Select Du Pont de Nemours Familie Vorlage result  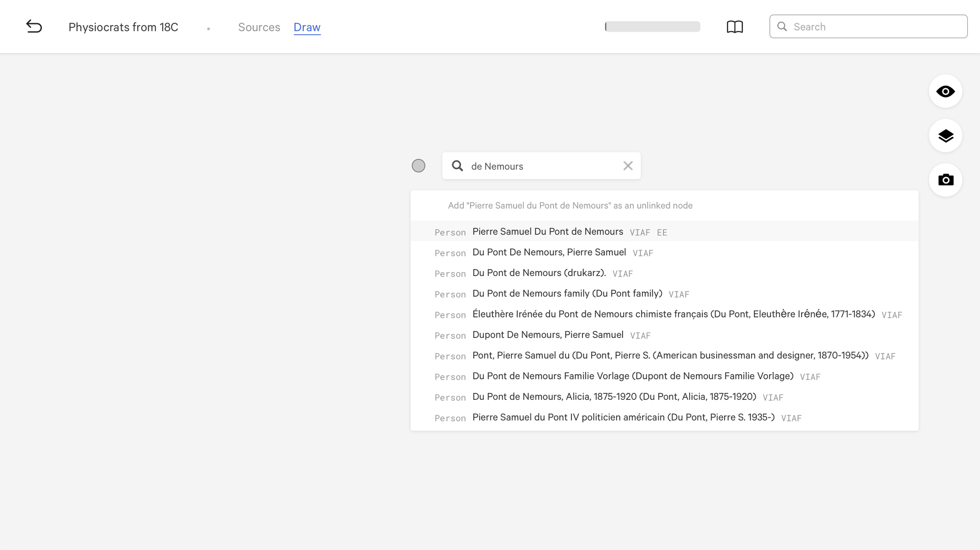pos(664,376)
